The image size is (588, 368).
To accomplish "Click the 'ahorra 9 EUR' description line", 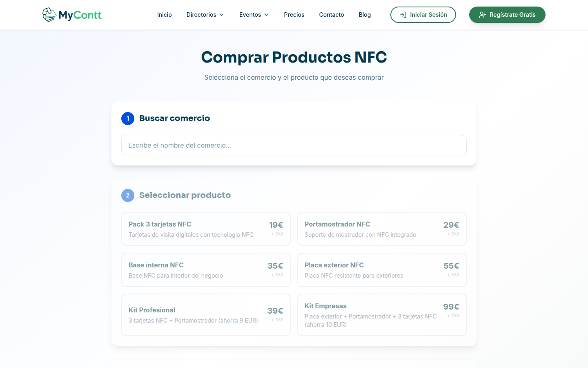I will click(x=193, y=321).
